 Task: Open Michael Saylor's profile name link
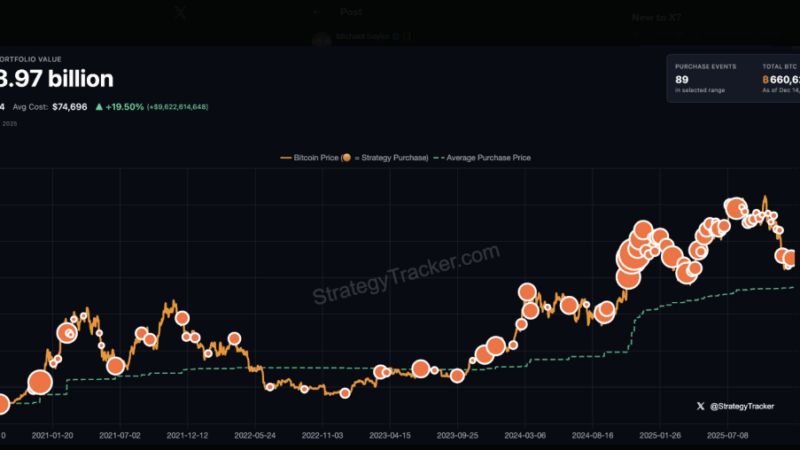362,36
